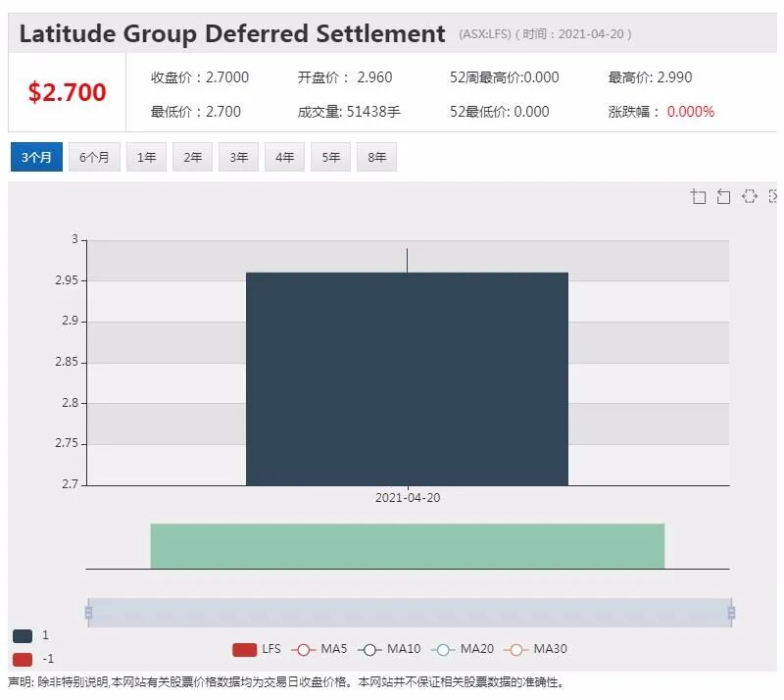Click the left handle of the zoom slider
This screenshot has width=784, height=700.
tap(88, 613)
